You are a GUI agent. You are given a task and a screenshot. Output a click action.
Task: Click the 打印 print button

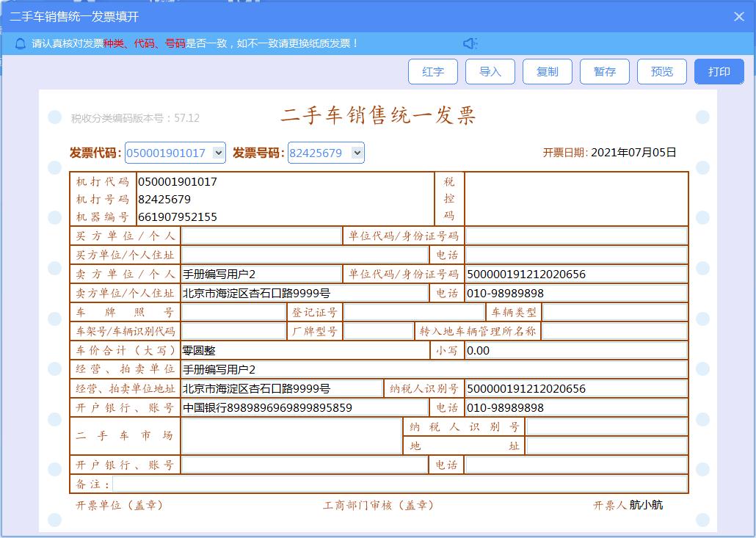(x=719, y=71)
